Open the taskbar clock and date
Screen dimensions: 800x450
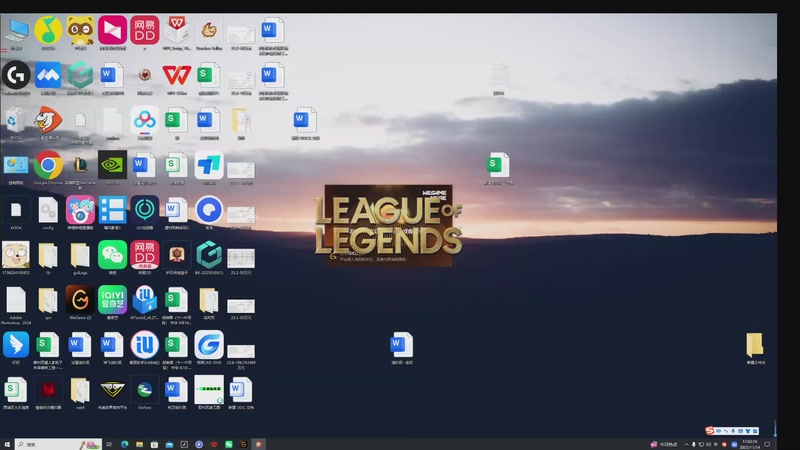[x=749, y=444]
